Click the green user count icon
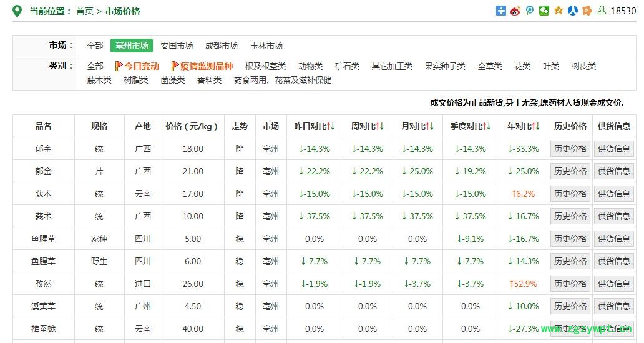This screenshot has height=343, width=644. [602, 11]
